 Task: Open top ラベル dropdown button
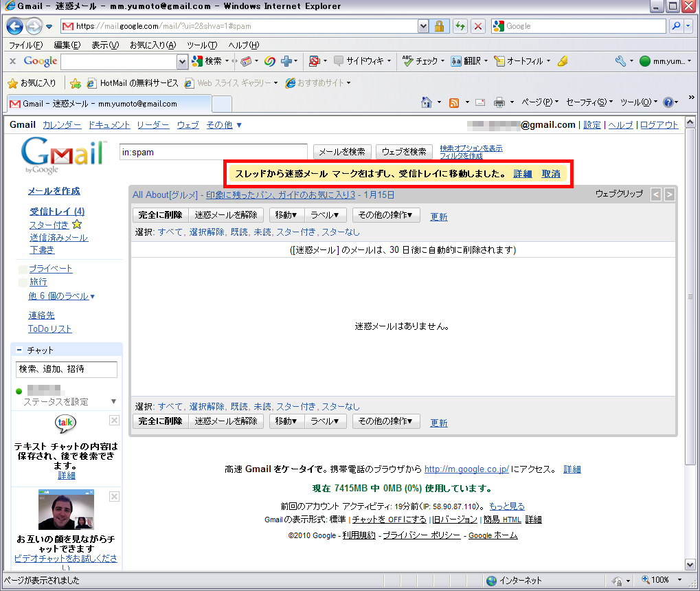[326, 215]
